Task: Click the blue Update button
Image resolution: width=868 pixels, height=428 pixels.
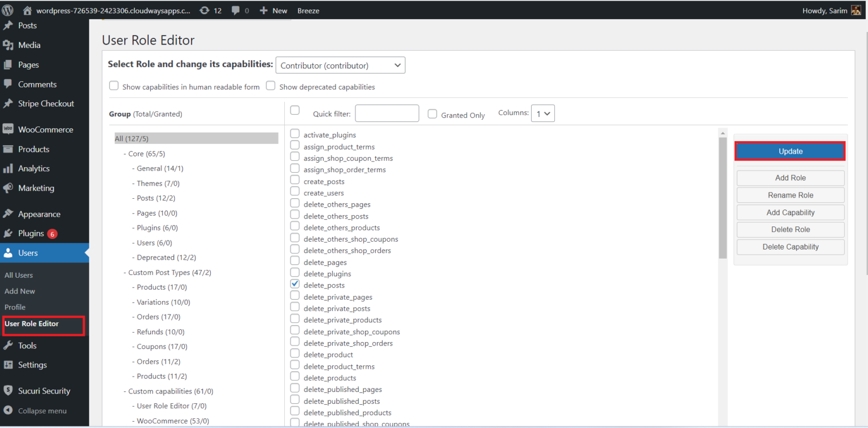Action: pos(790,151)
